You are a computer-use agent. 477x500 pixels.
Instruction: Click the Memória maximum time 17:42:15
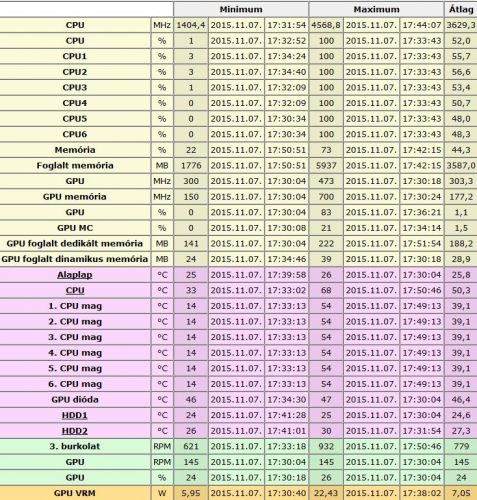[422, 150]
